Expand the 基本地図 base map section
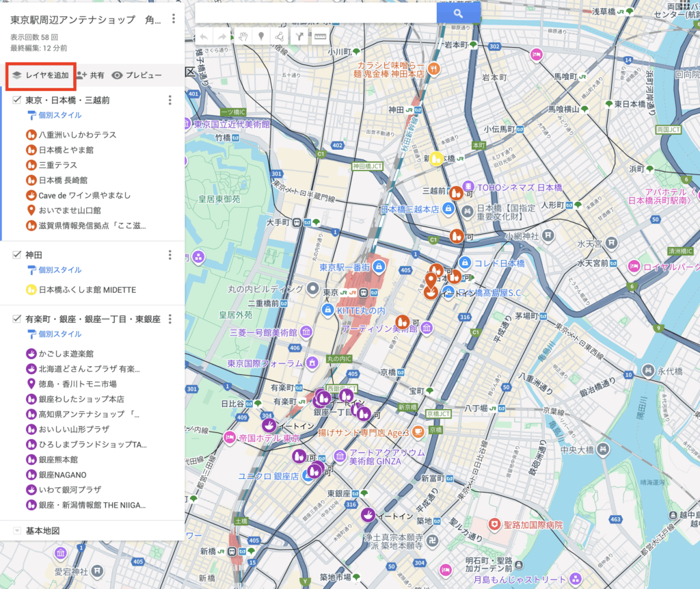700x589 pixels. (17, 531)
